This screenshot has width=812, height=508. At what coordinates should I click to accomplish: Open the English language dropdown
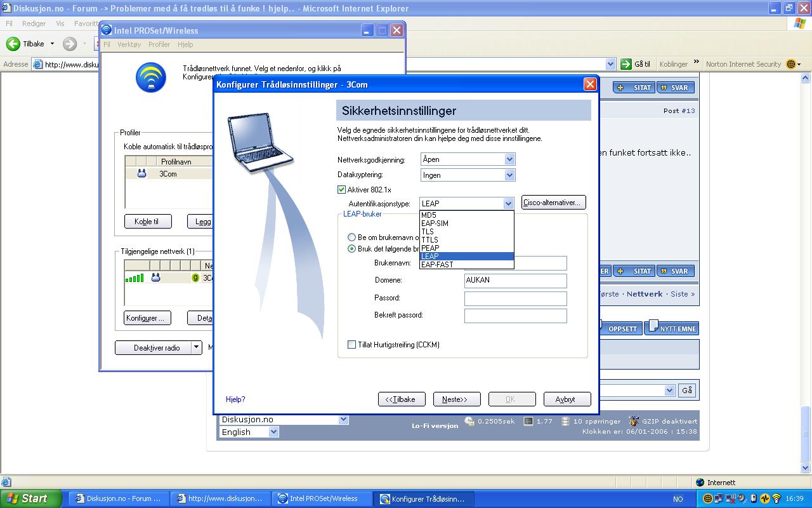(x=273, y=432)
